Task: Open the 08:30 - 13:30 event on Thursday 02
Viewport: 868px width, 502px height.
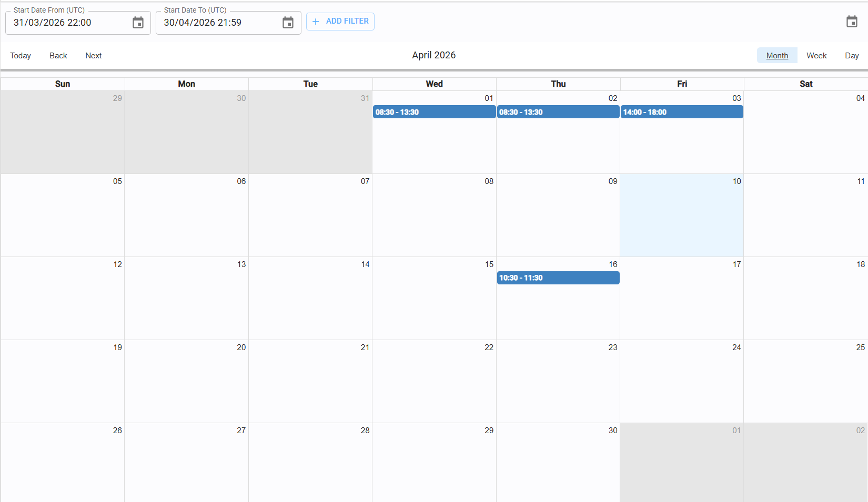Action: pyautogui.click(x=558, y=112)
